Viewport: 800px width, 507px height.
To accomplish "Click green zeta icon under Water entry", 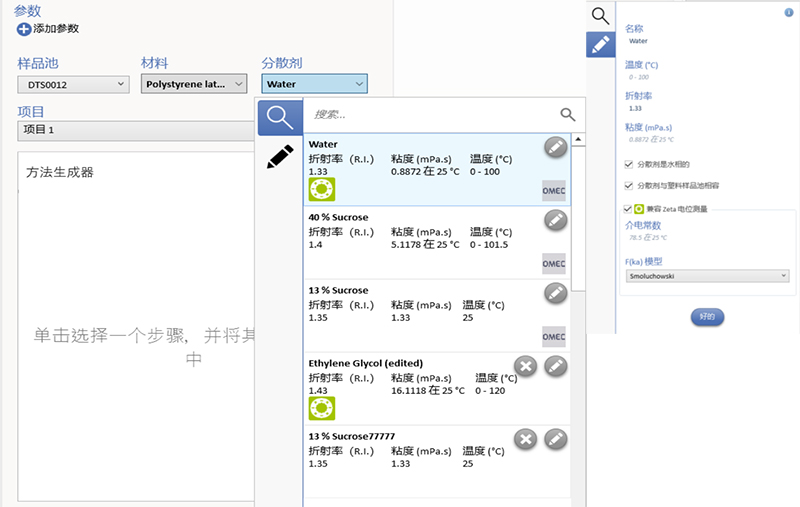I will coord(322,189).
